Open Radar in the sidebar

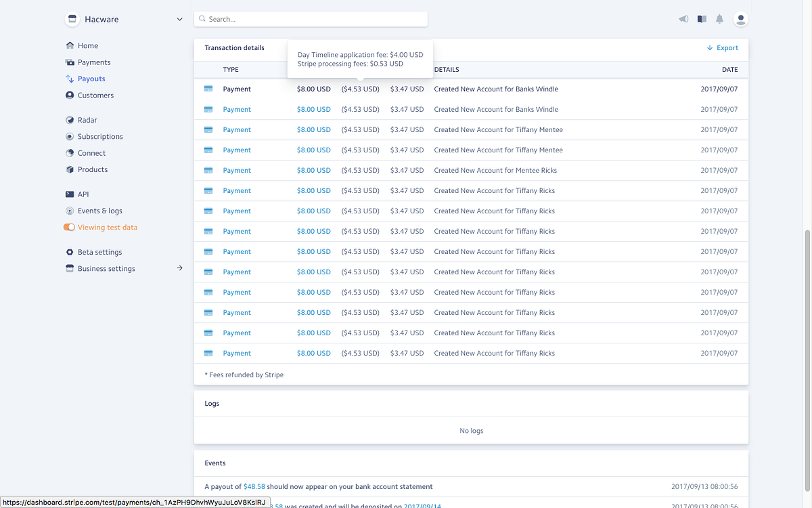point(87,120)
